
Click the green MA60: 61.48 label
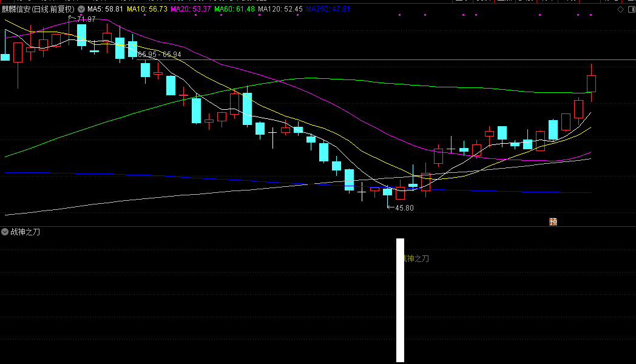click(234, 9)
